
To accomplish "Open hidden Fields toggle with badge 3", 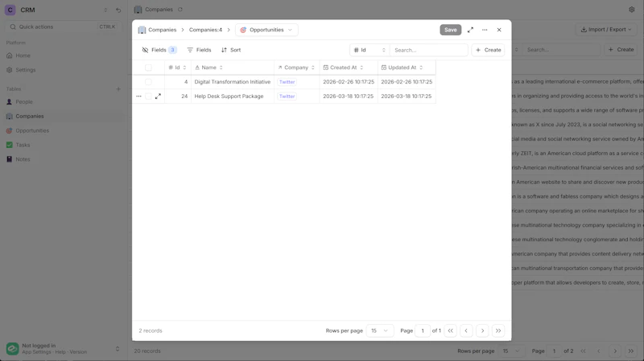I will [x=159, y=50].
